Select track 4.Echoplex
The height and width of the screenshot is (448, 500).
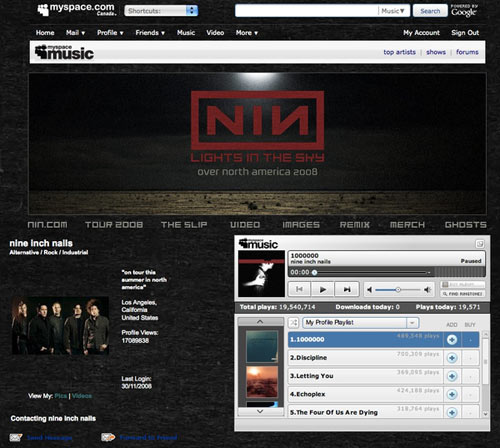(x=366, y=394)
